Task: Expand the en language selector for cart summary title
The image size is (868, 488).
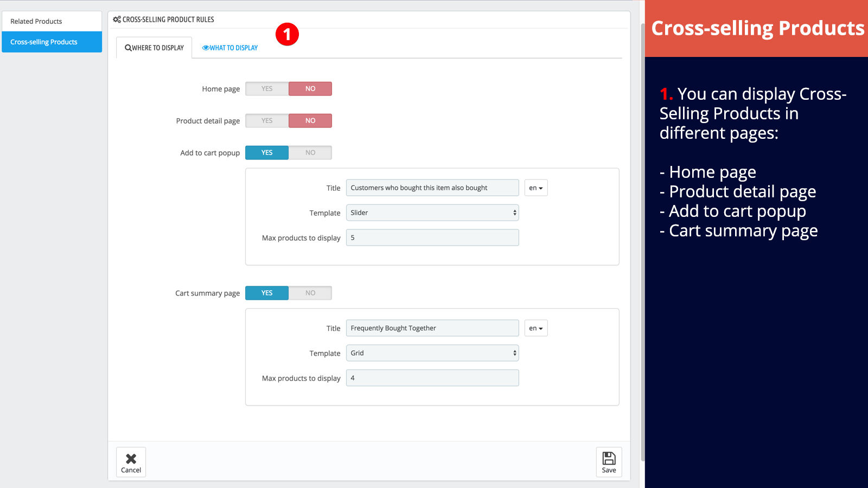Action: coord(536,328)
